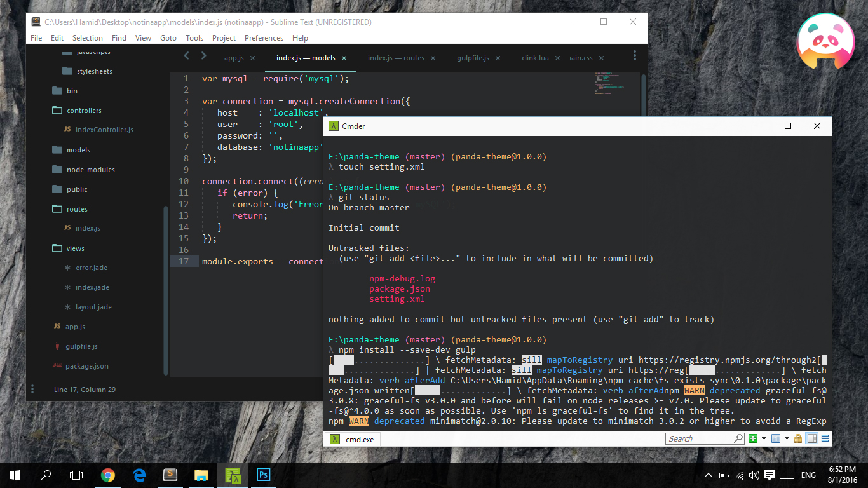Open Photoshop from the taskbar
The width and height of the screenshot is (868, 488).
click(263, 475)
